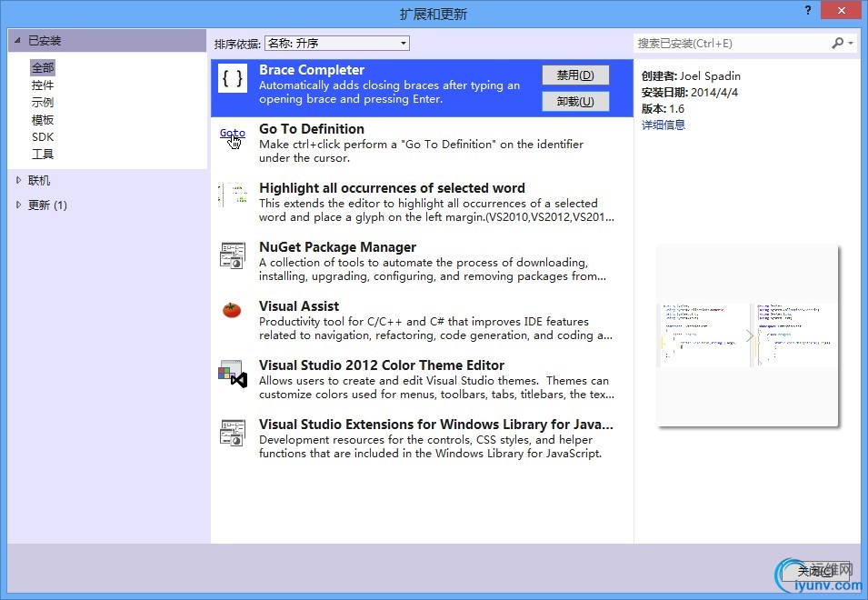Open the 详细信息 link
This screenshot has height=600, width=868.
pos(663,125)
